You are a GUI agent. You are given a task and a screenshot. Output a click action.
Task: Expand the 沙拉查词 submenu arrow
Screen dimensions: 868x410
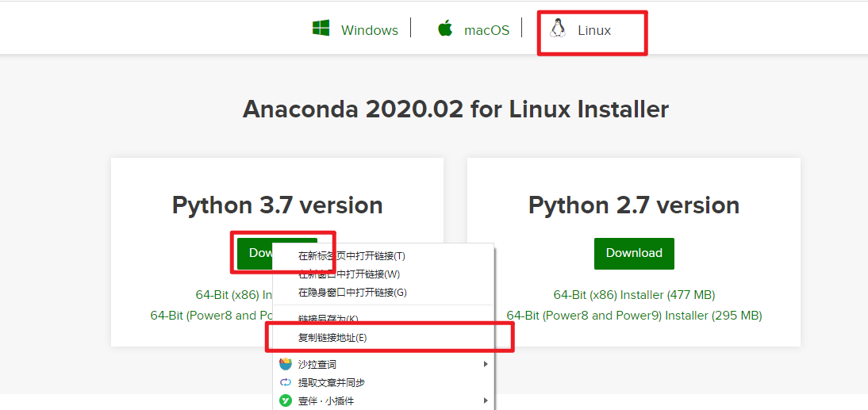pyautogui.click(x=486, y=364)
